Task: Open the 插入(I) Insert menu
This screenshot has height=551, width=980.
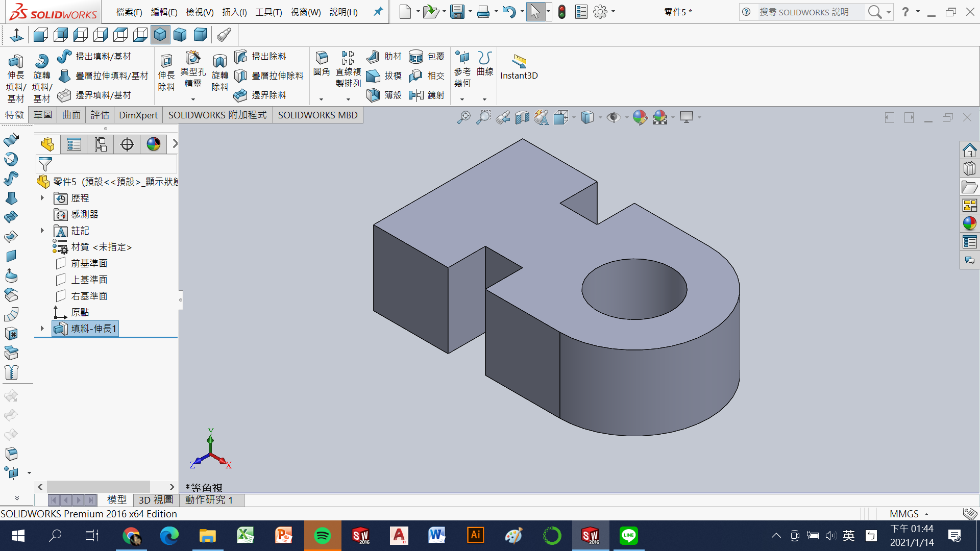Action: tap(234, 12)
